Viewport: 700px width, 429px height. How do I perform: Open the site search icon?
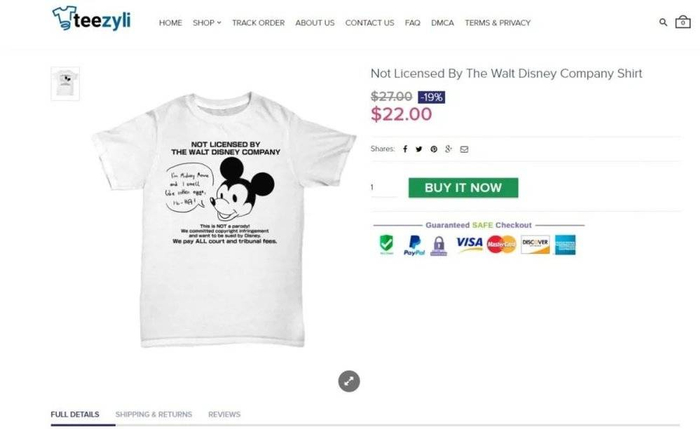pyautogui.click(x=663, y=22)
